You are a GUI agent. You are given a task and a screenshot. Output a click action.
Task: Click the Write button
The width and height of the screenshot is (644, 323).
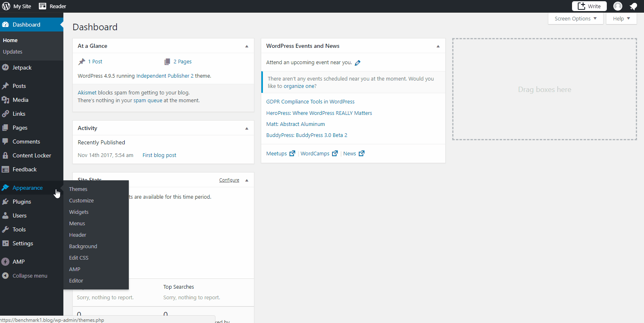click(589, 6)
